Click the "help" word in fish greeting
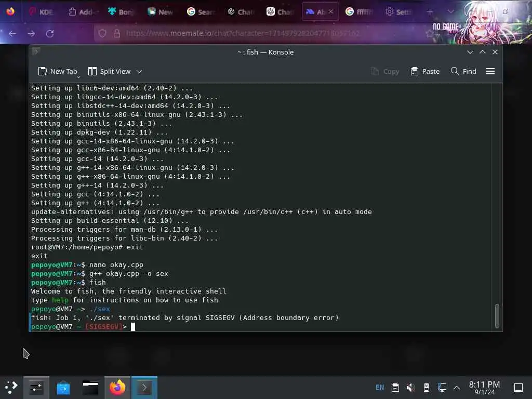 tap(60, 300)
